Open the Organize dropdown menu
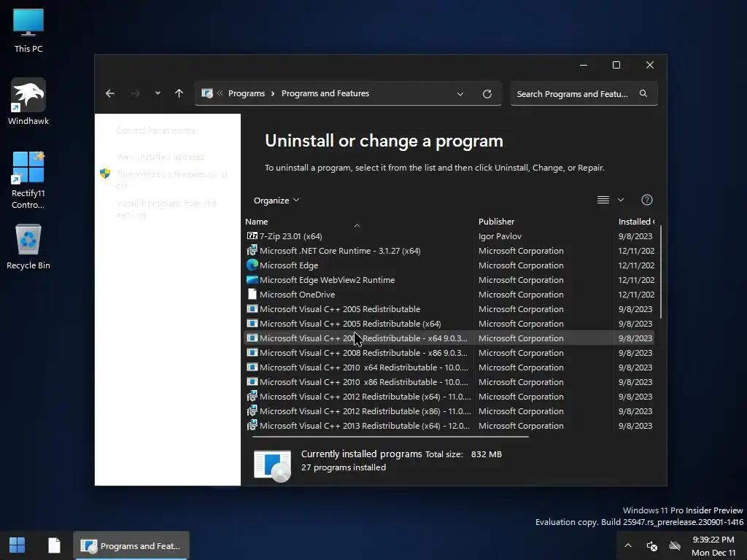This screenshot has width=747, height=560. [x=276, y=201]
